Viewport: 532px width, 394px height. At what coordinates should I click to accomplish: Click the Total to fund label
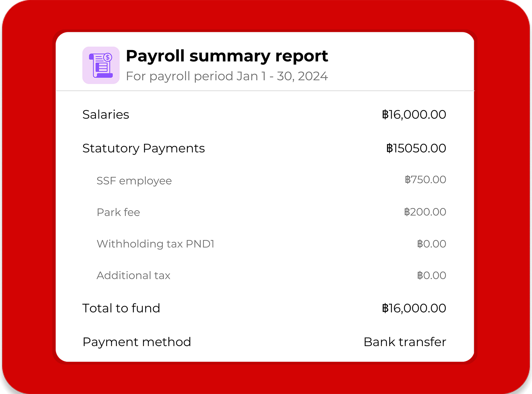click(121, 308)
